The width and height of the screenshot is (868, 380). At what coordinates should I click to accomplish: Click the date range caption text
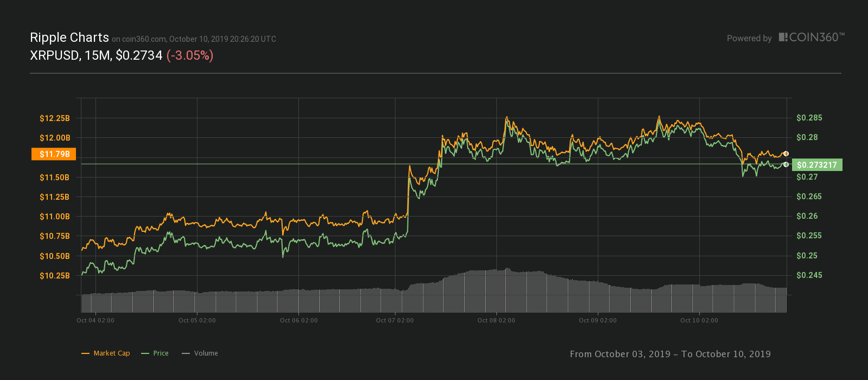point(670,354)
